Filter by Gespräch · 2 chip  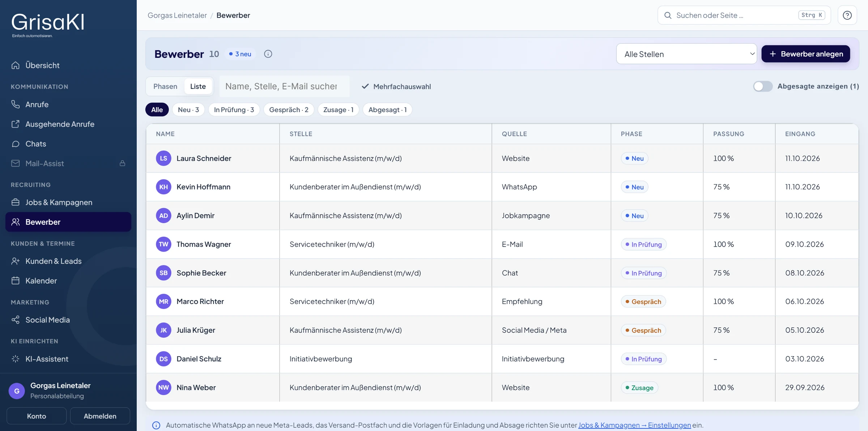pos(289,110)
